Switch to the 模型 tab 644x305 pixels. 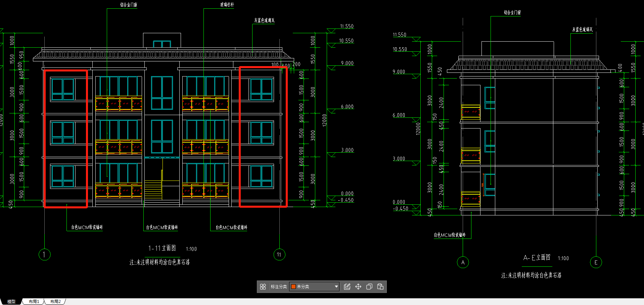pos(11,302)
